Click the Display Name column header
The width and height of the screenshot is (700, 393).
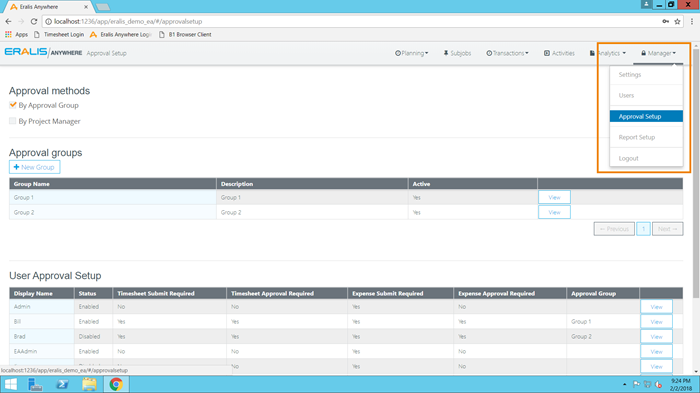coord(42,293)
